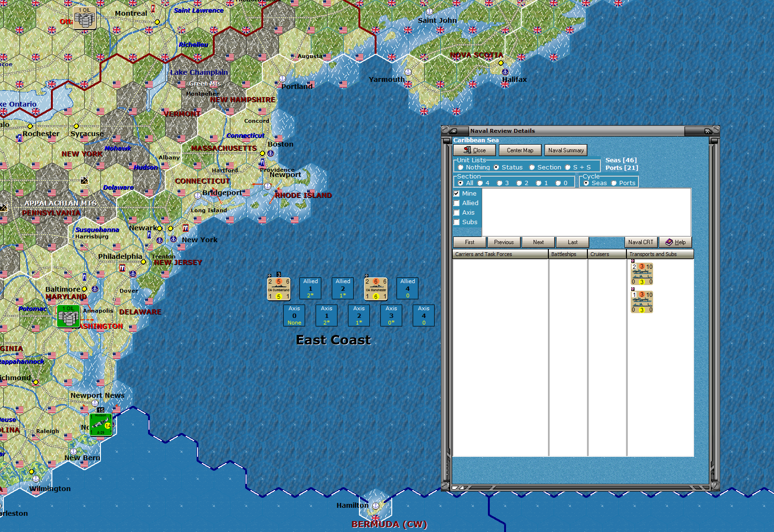Viewport: 774px width, 532px height.
Task: Click the Axis 0 sea-box section
Action: 294,315
